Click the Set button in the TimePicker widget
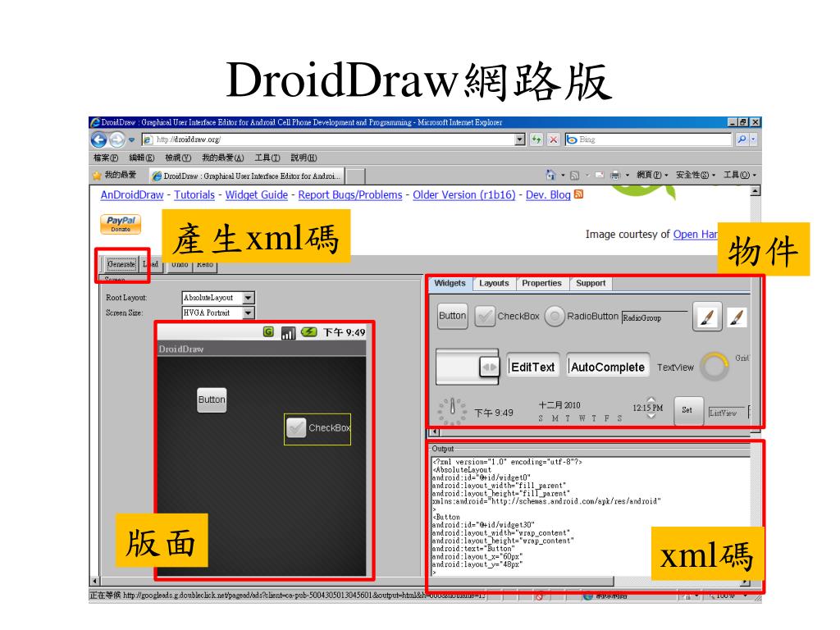The height and width of the screenshot is (630, 840). [688, 410]
